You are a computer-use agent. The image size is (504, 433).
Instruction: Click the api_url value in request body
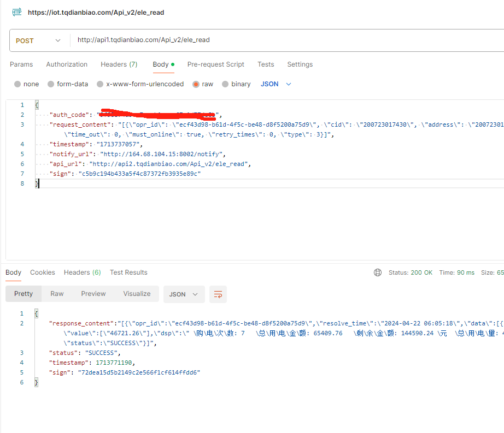click(x=168, y=164)
